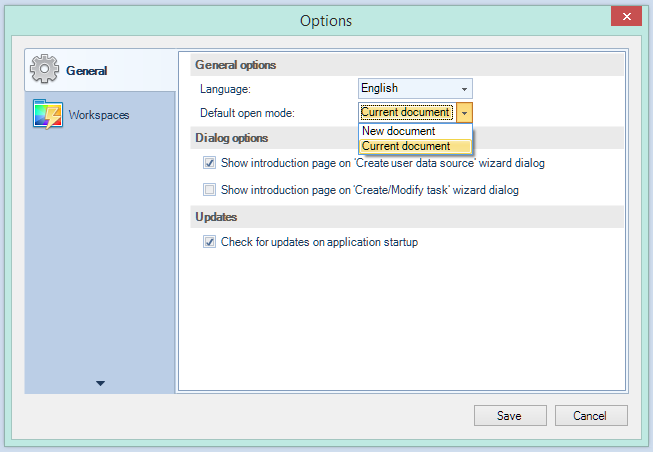Image resolution: width=653 pixels, height=452 pixels.
Task: Click the 'Dialog options' section header
Action: point(232,138)
